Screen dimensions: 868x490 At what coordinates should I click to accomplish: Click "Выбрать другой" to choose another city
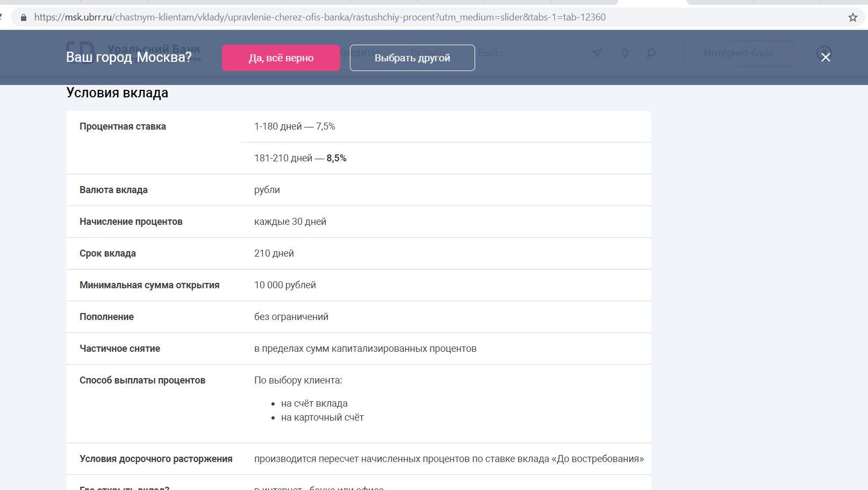pos(412,58)
